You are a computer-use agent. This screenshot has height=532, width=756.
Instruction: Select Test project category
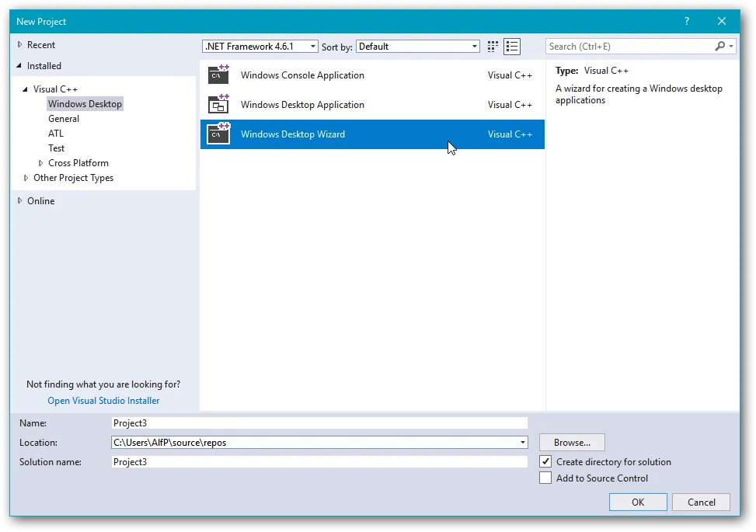(56, 148)
